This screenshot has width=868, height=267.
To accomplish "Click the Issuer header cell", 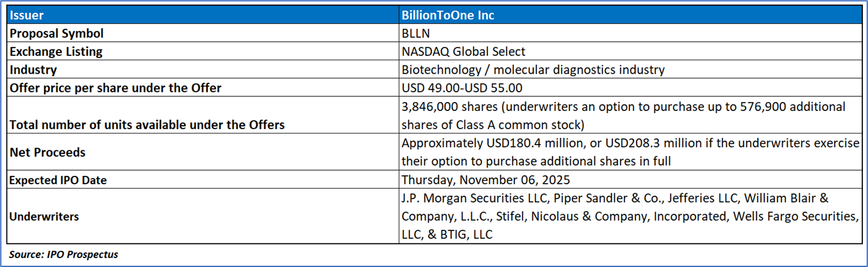I will [x=26, y=15].
